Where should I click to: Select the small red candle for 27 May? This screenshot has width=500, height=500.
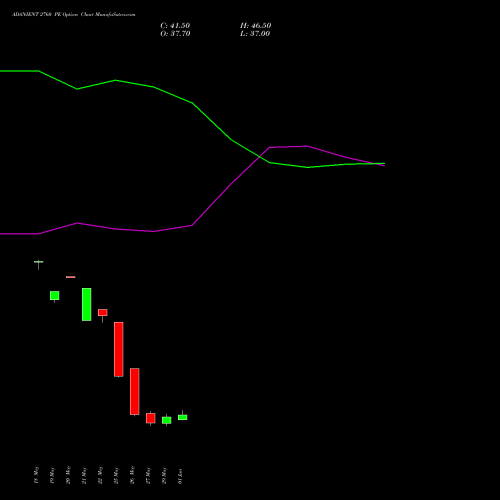tap(151, 418)
